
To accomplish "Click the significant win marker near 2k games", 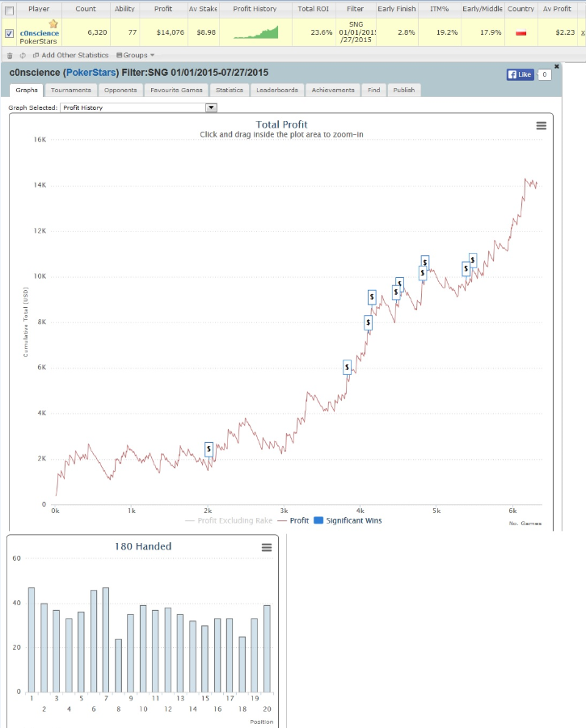I will (x=209, y=449).
